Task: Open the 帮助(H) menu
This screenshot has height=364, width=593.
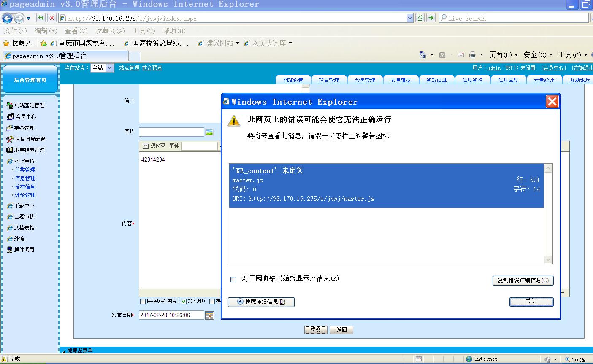Action: [x=174, y=31]
